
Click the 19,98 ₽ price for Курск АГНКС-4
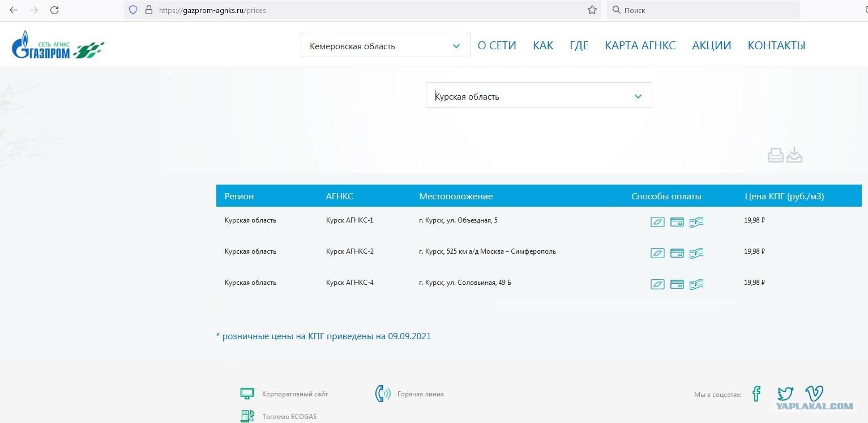pos(754,283)
